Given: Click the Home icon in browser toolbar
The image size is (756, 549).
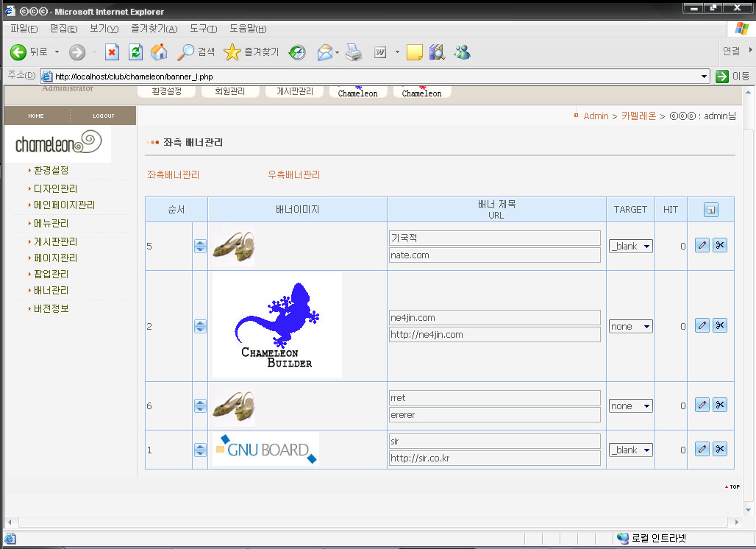Looking at the screenshot, I should tap(158, 52).
